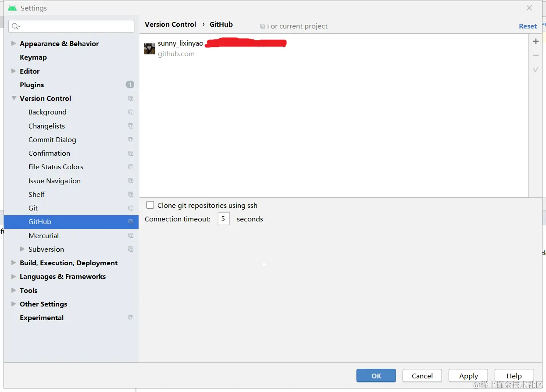This screenshot has height=392, width=546.
Task: Expand the Tools section
Action: tap(14, 290)
